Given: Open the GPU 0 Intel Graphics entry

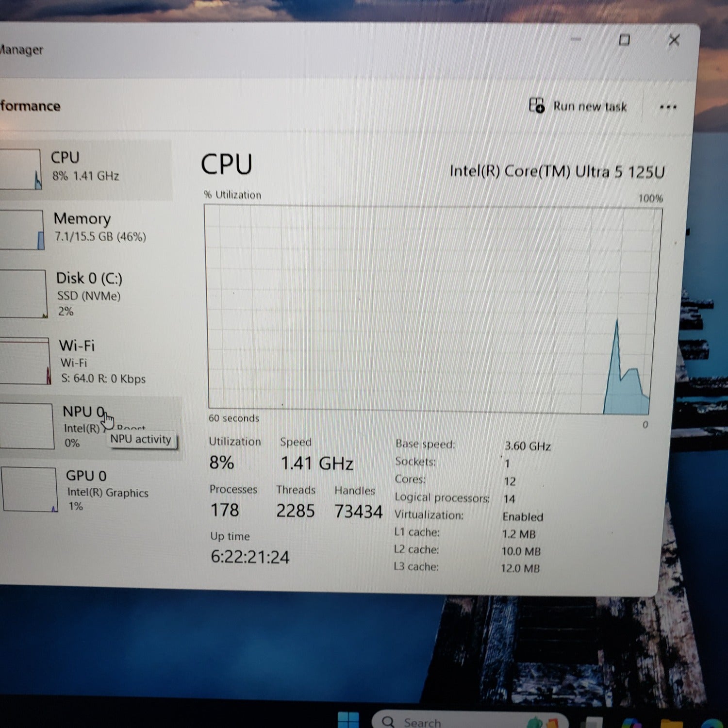Looking at the screenshot, I should [92, 490].
